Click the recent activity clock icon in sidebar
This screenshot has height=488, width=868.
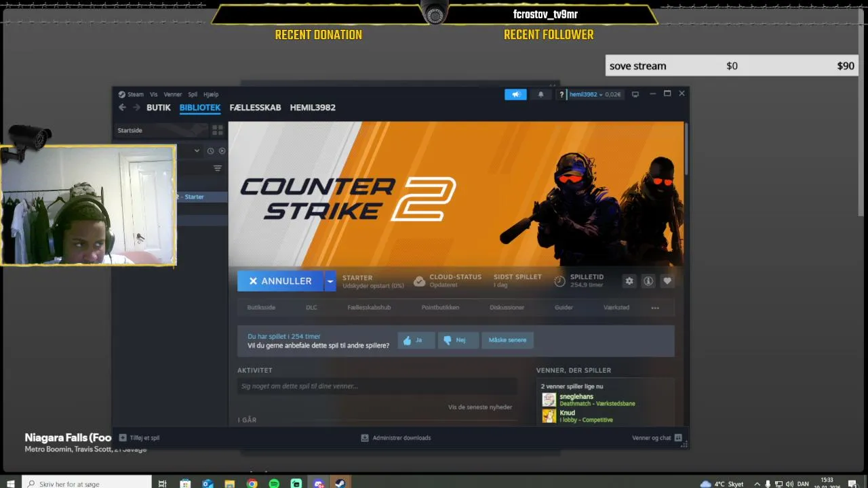[x=210, y=150]
